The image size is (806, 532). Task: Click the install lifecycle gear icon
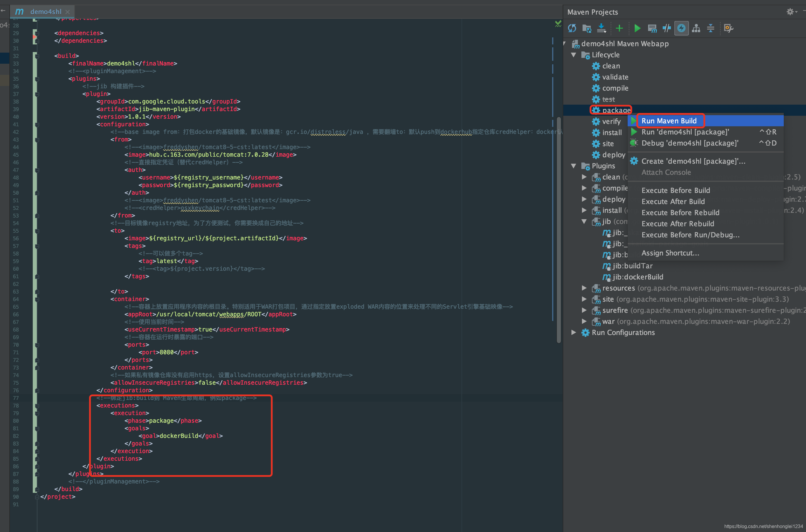click(x=596, y=133)
